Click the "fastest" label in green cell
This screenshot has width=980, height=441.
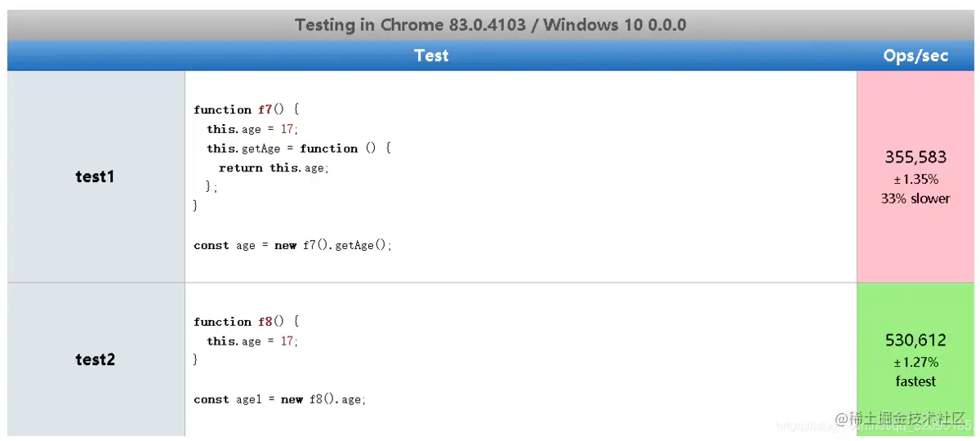[x=915, y=381]
